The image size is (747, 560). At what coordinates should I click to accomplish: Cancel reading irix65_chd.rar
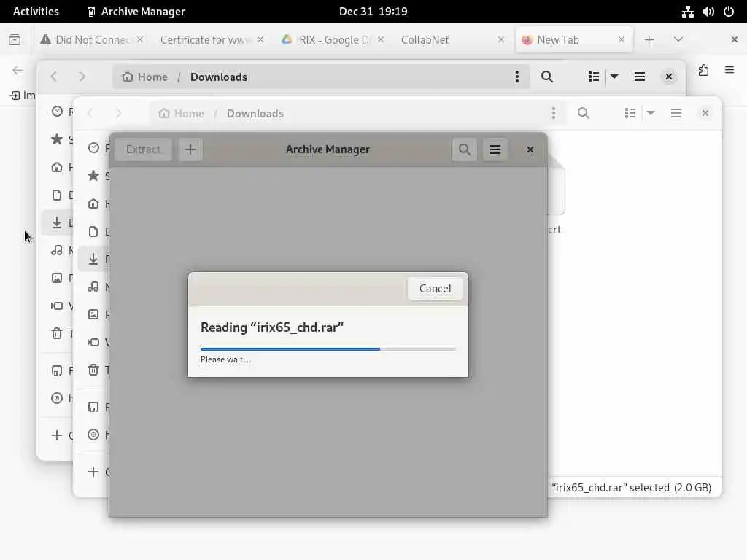click(x=435, y=289)
